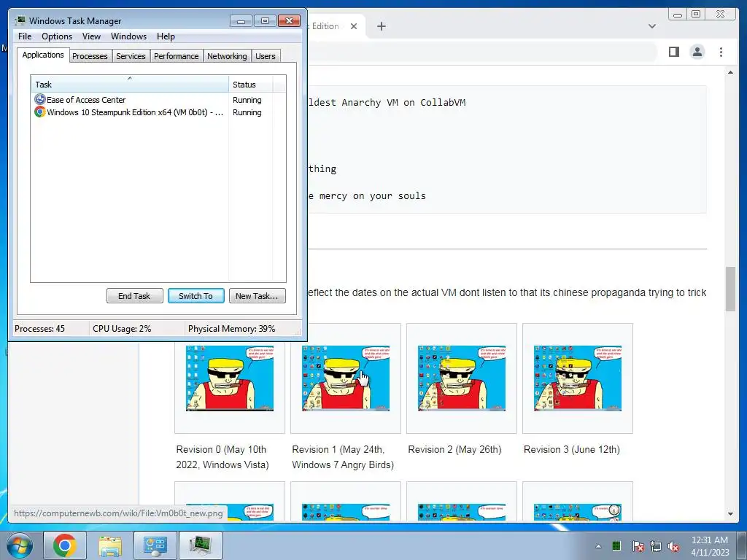
Task: Click the Ease of Access Center task icon
Action: [x=40, y=99]
